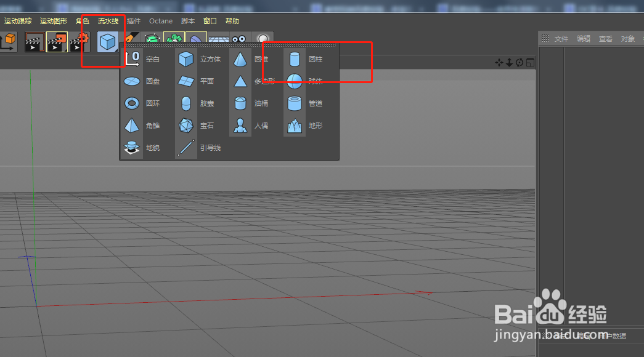
Task: Add a 人偶 figure primitive
Action: 251,126
